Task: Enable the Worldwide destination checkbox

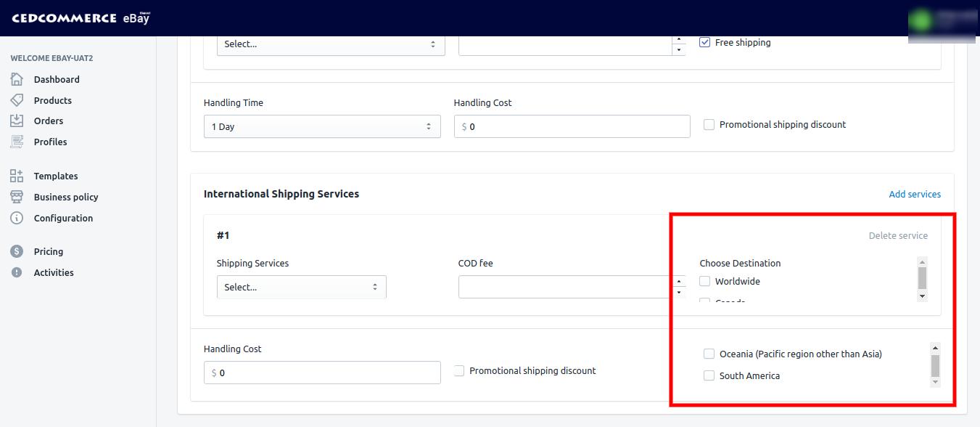Action: tap(705, 281)
